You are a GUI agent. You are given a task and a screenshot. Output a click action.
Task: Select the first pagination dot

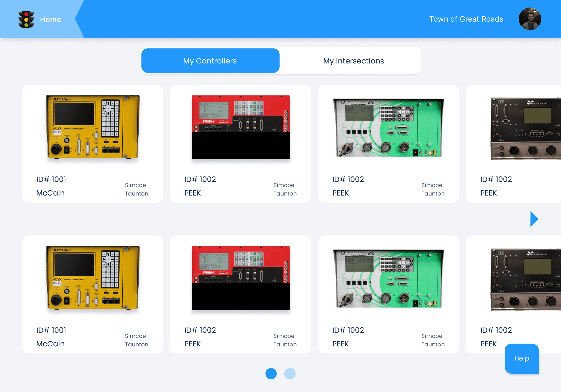tap(271, 373)
